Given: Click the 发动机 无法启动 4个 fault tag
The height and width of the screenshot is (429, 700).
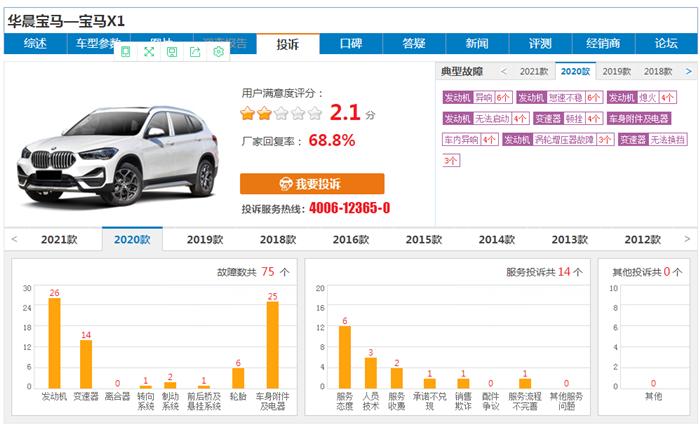Looking at the screenshot, I should click(486, 118).
